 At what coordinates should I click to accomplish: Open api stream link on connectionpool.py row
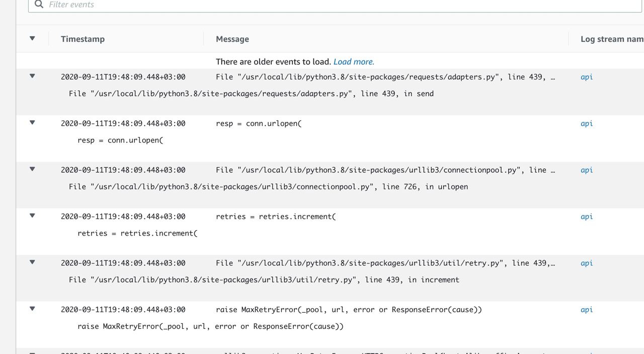(x=587, y=170)
